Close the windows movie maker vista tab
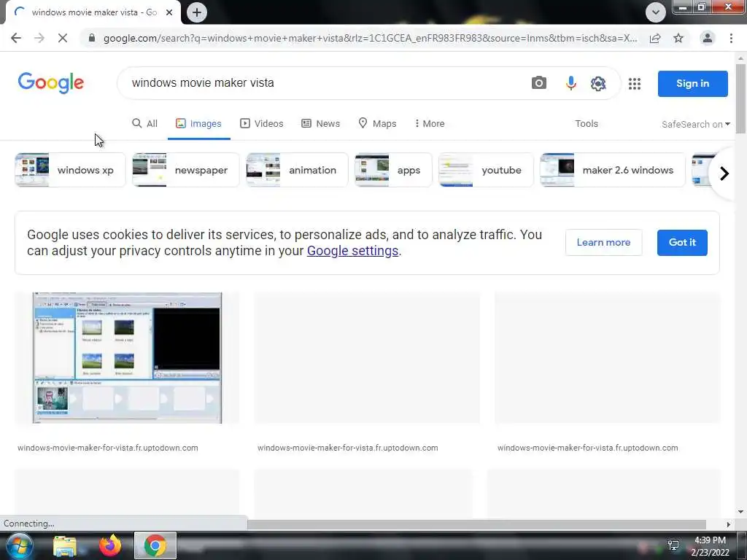This screenshot has height=560, width=747. pos(169,12)
